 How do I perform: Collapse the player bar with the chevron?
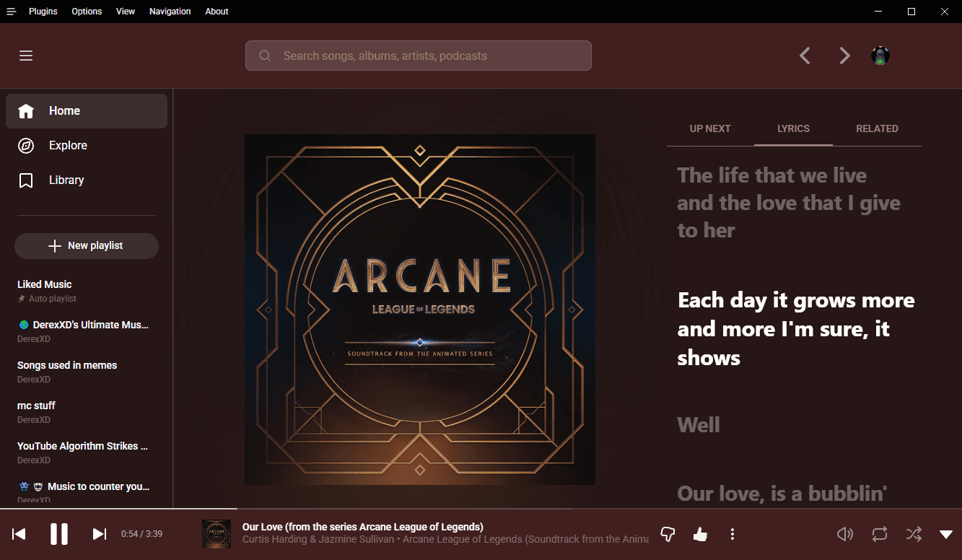coord(946,534)
